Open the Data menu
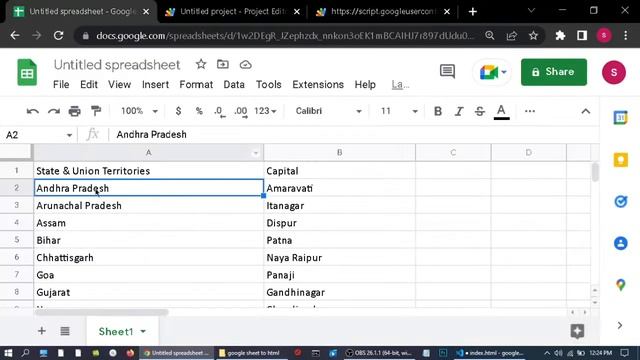 (x=234, y=84)
